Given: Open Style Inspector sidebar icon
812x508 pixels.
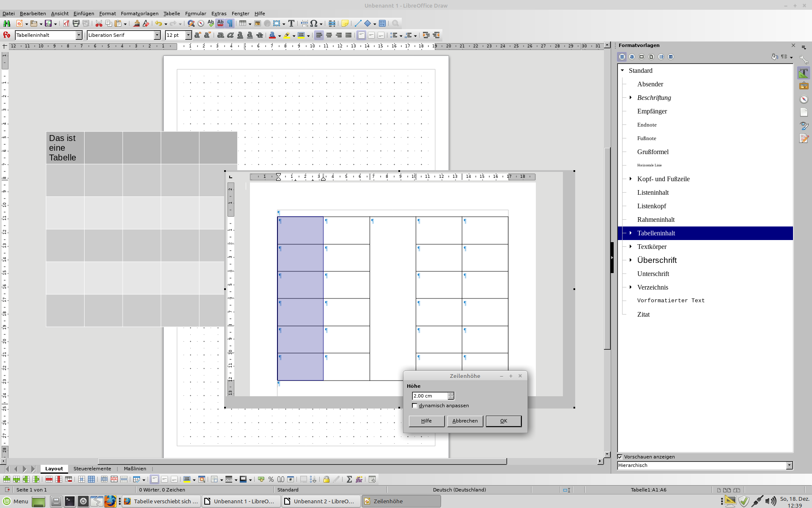Looking at the screenshot, I should (804, 126).
